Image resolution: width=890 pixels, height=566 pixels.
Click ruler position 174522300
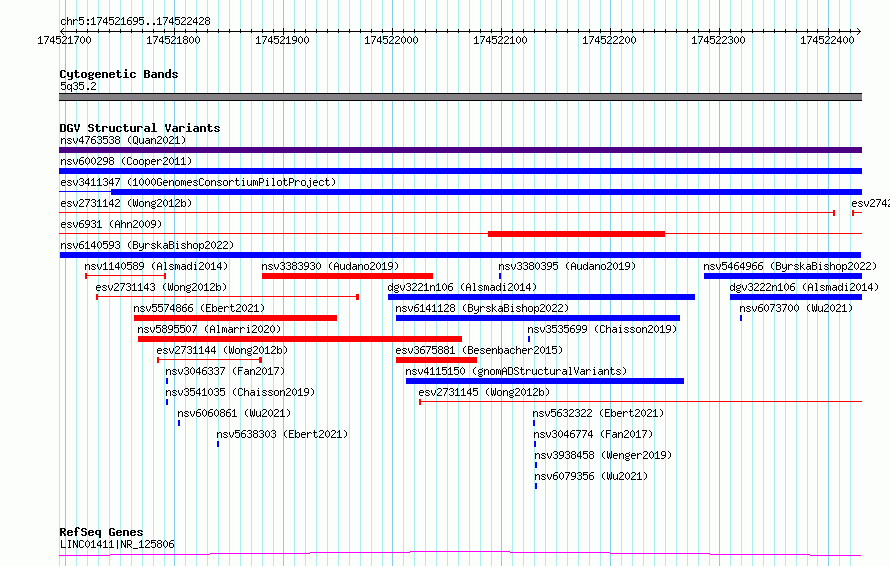(718, 40)
